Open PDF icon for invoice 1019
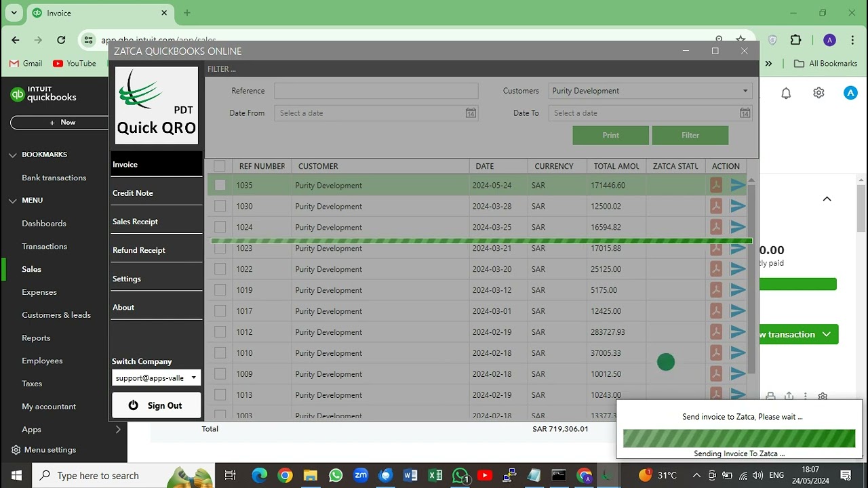This screenshot has height=488, width=868. [716, 290]
